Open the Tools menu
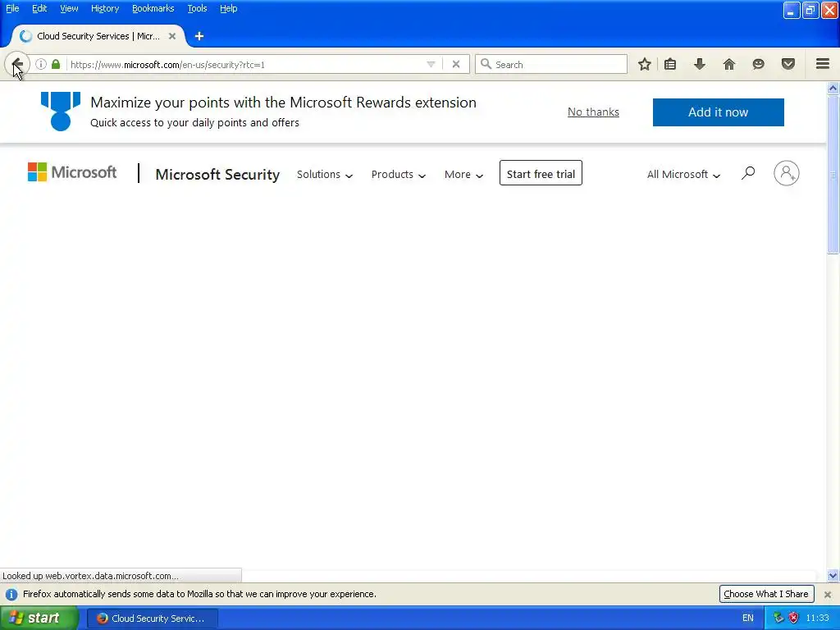Viewport: 840px width, 630px height. [197, 8]
